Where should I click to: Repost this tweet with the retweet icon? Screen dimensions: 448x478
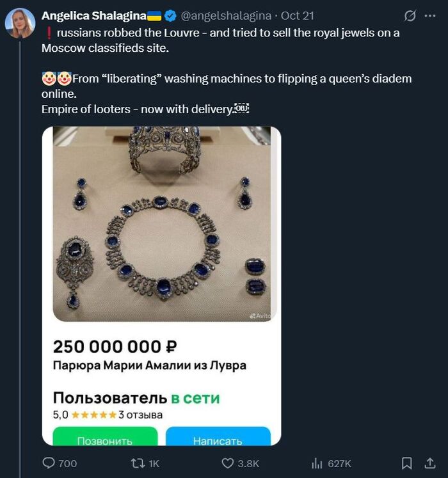click(137, 463)
